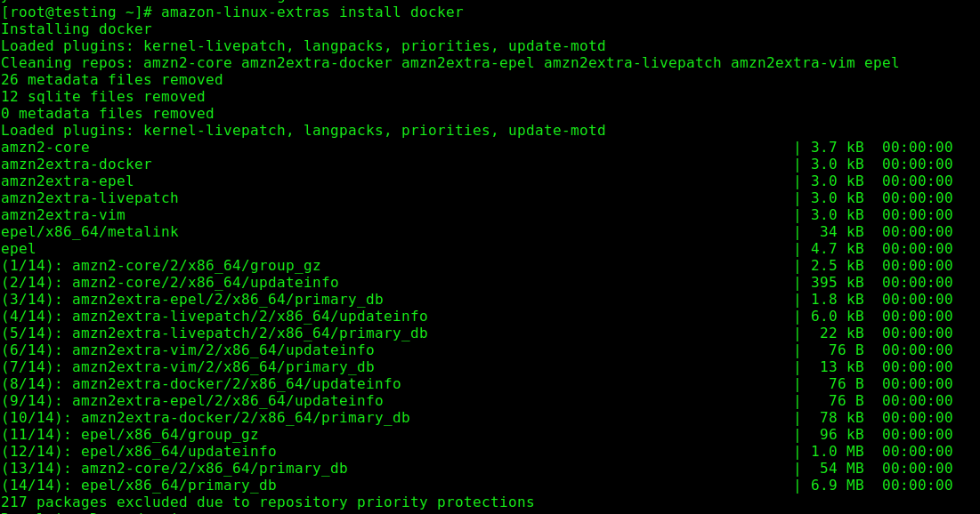980x514 pixels.
Task: Click the 'amzn2extra-livepatch' repository line
Action: pyautogui.click(x=90, y=198)
